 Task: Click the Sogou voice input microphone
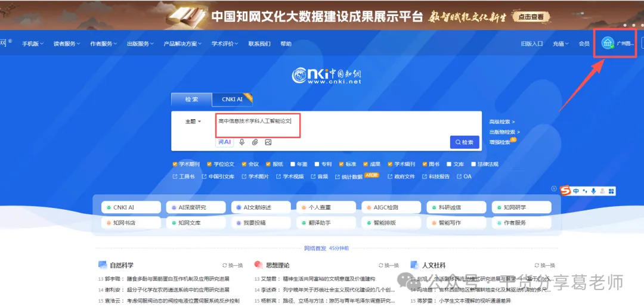tap(593, 191)
